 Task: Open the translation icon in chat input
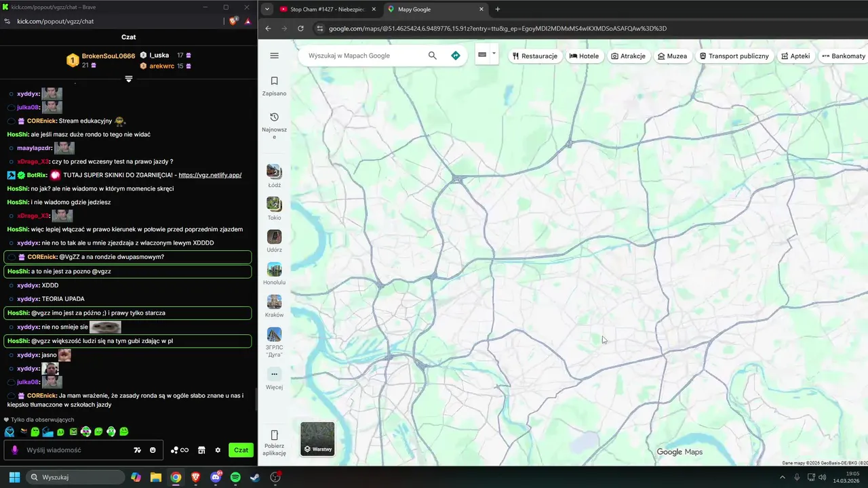pos(138,450)
